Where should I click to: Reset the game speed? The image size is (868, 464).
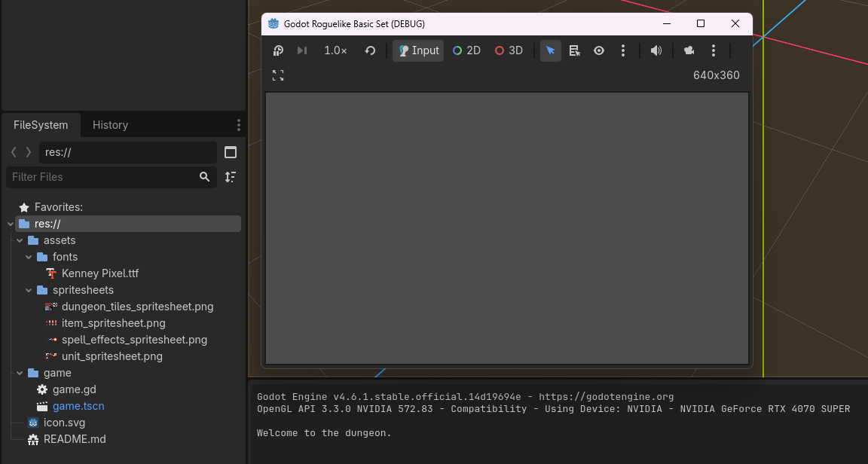(x=370, y=50)
